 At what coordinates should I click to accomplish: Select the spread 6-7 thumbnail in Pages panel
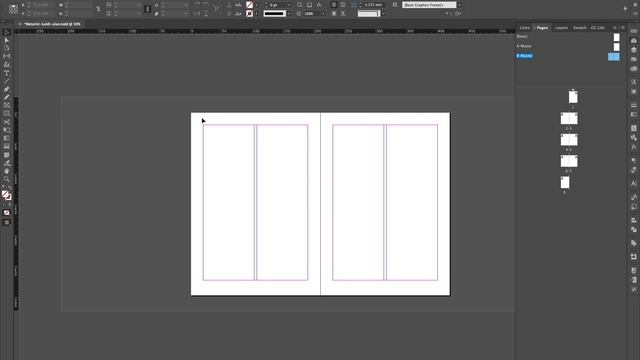(569, 161)
